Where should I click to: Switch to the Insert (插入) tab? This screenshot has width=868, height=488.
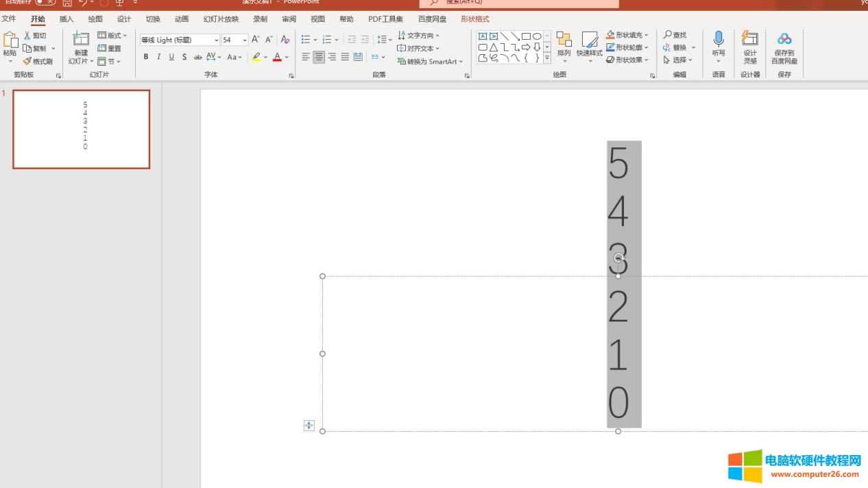tap(67, 19)
